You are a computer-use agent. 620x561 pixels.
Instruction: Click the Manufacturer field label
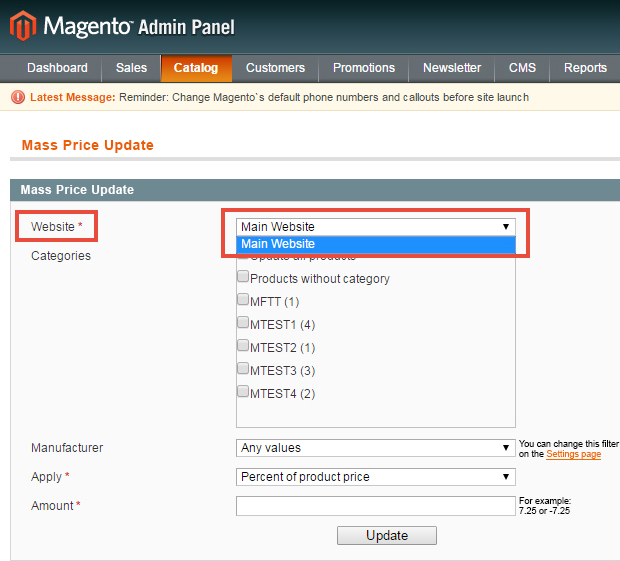pos(67,448)
